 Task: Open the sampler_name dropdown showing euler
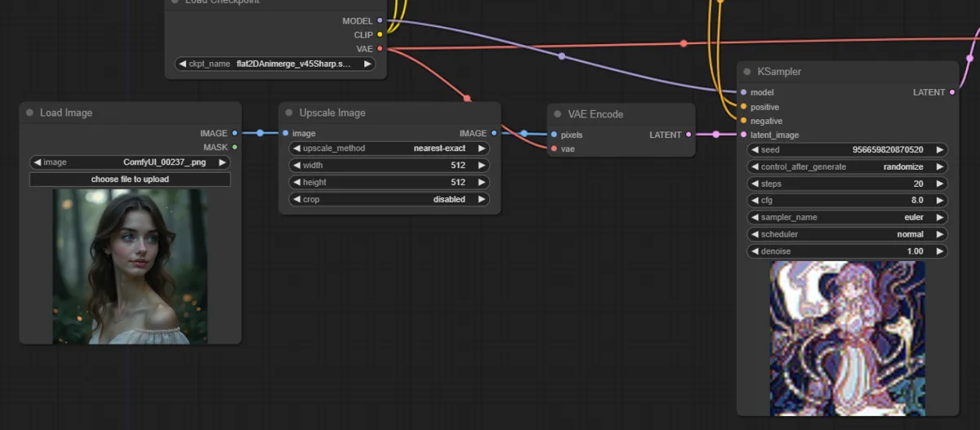848,217
